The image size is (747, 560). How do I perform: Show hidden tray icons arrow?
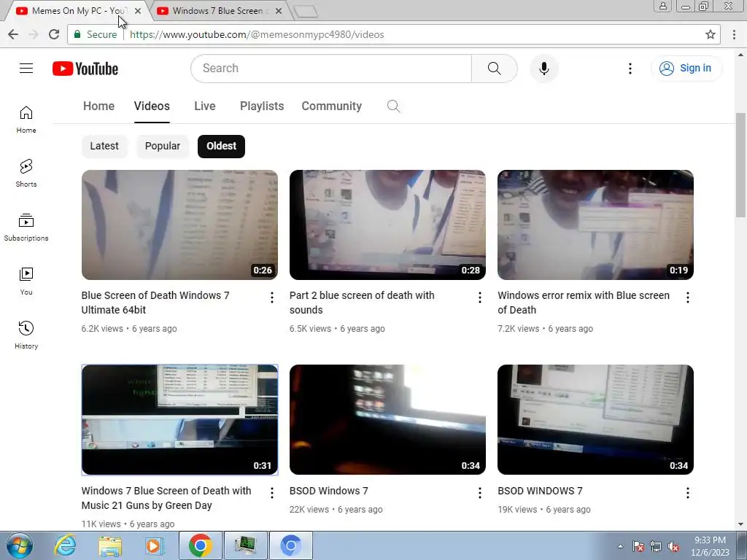click(620, 547)
